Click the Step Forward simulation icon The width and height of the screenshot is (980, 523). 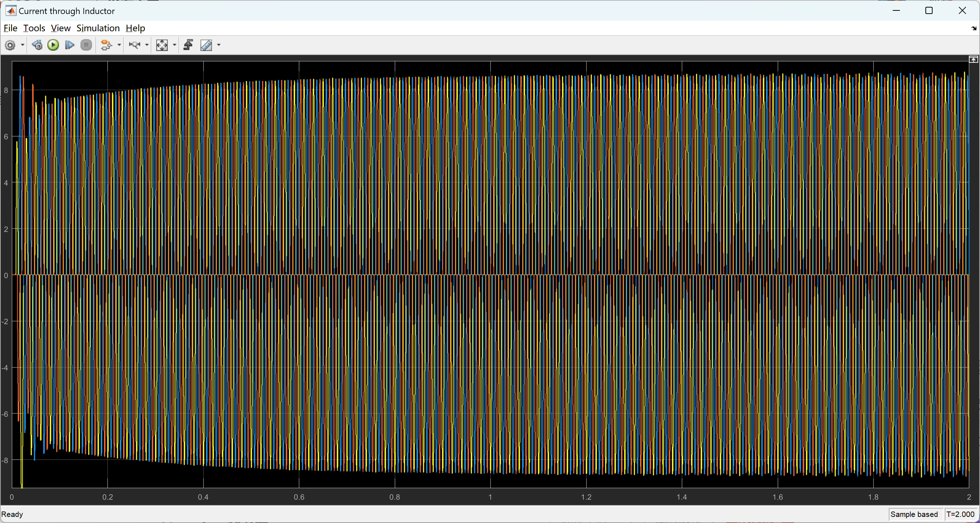[70, 45]
